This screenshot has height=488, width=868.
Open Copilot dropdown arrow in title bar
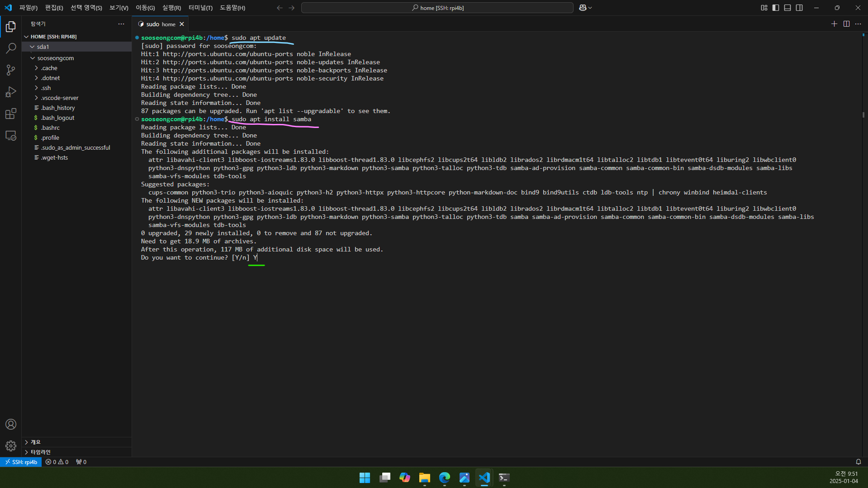[x=590, y=8]
